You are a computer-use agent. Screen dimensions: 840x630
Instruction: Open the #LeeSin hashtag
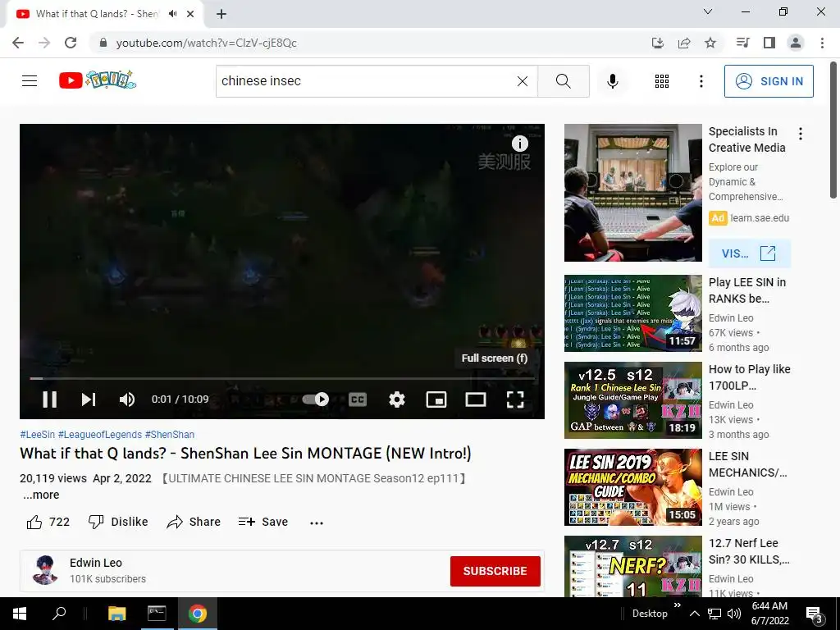pos(38,435)
